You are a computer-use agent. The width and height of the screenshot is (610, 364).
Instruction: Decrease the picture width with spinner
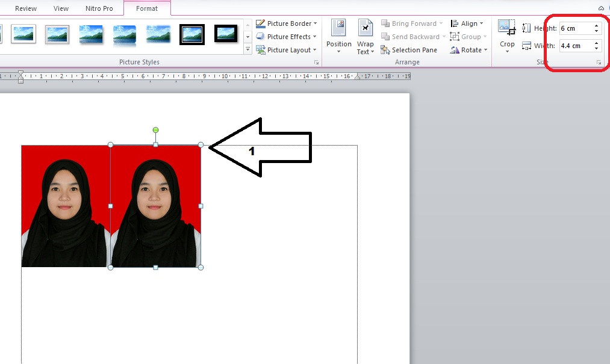tap(596, 48)
